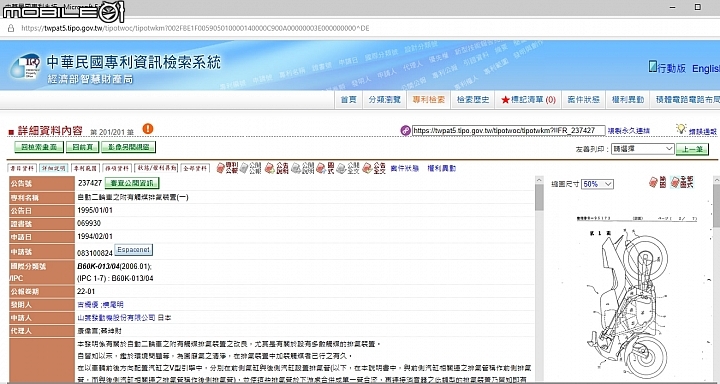Click the 上一筆 previous record button

coord(692,149)
